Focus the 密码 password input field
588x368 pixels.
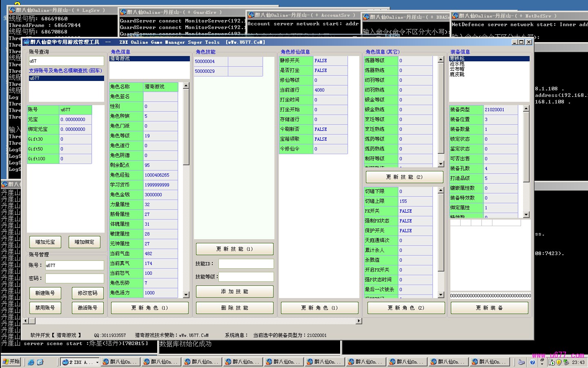pos(74,278)
